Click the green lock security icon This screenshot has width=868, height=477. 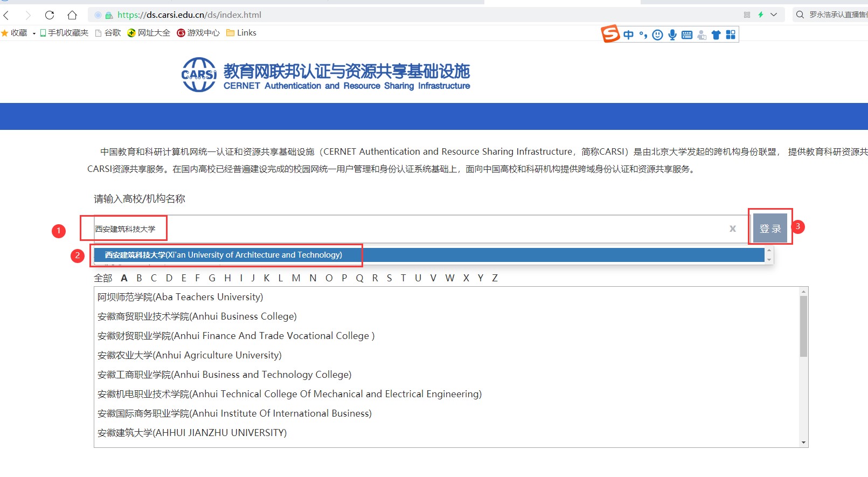[x=109, y=15]
